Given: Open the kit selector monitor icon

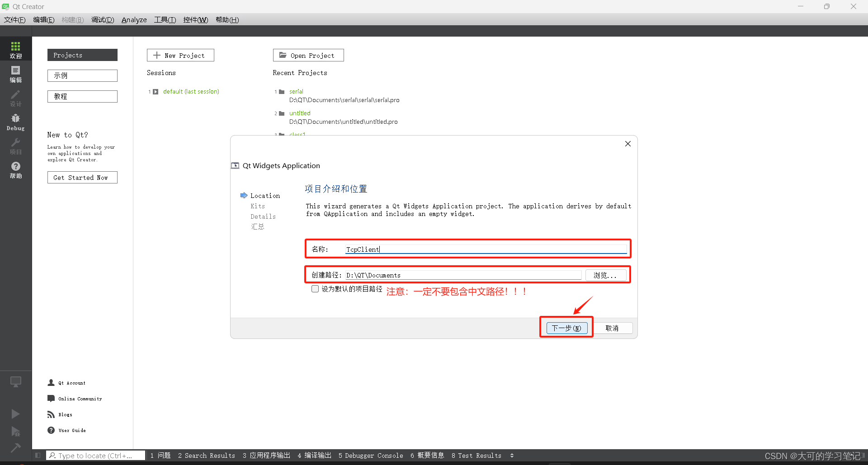Looking at the screenshot, I should [x=15, y=382].
